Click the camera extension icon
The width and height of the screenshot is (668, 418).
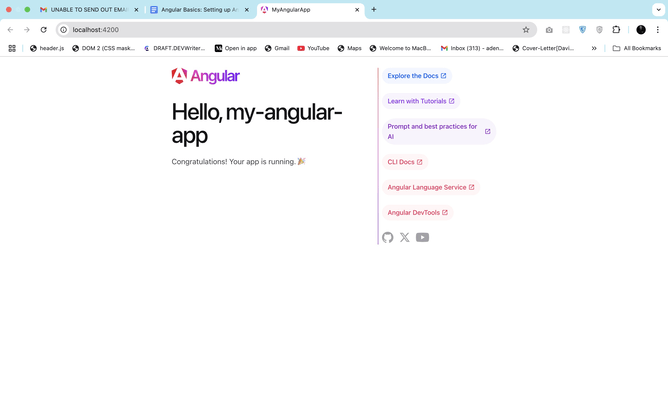(549, 30)
